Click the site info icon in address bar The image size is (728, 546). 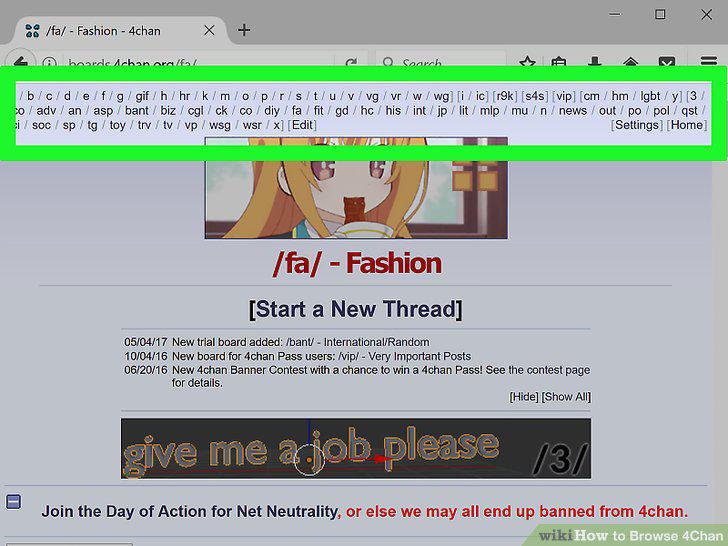pos(49,62)
